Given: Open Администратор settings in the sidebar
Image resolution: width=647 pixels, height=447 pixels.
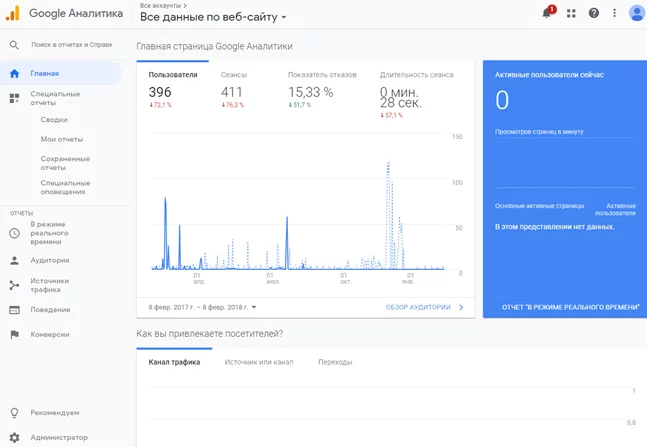Looking at the screenshot, I should coord(59,438).
